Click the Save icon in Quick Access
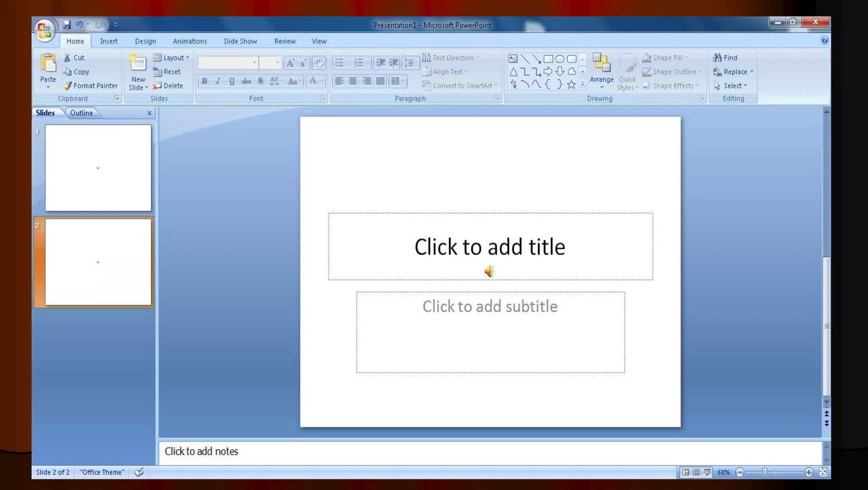868x490 pixels. coord(67,25)
